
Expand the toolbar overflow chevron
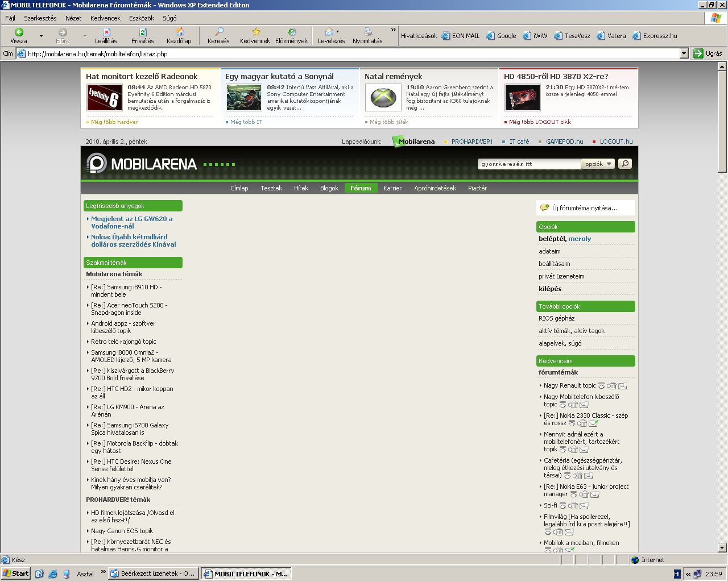pyautogui.click(x=393, y=30)
